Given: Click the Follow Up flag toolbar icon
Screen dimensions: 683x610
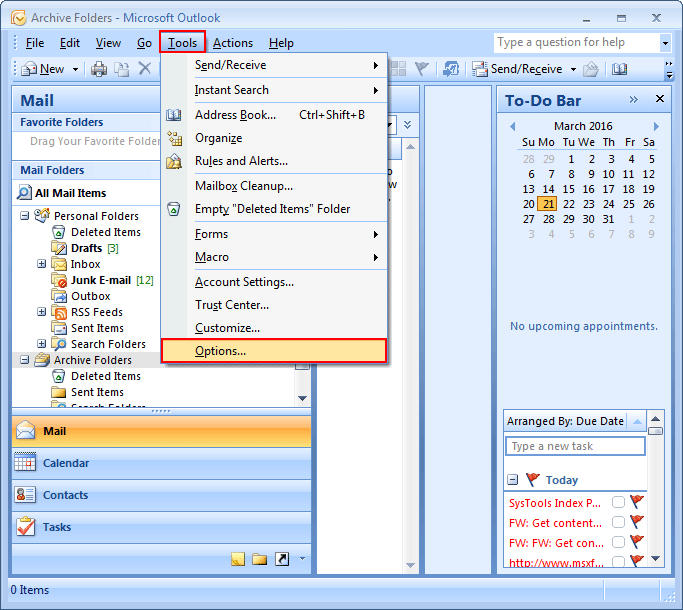Looking at the screenshot, I should coord(422,68).
